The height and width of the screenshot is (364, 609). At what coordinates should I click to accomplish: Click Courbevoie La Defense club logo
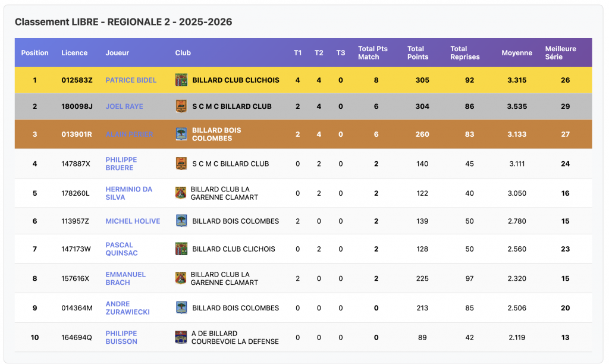click(x=181, y=337)
